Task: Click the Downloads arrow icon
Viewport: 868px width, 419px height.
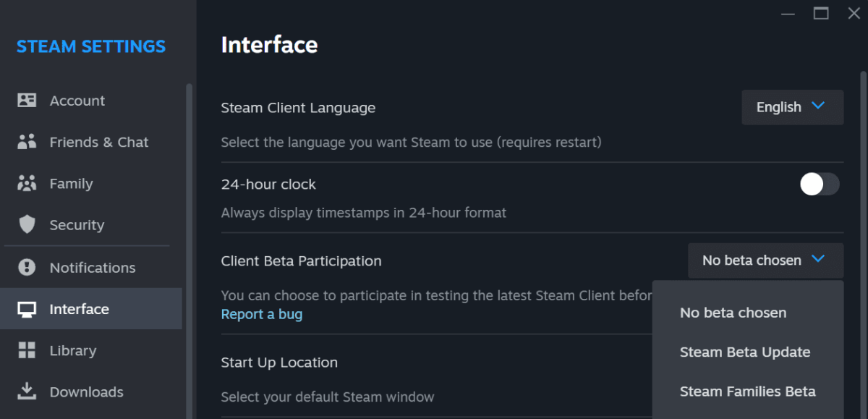Action: [27, 392]
